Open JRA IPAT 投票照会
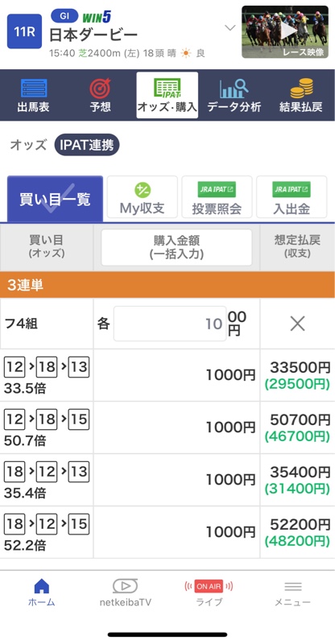335x644 pixels. pos(217,197)
